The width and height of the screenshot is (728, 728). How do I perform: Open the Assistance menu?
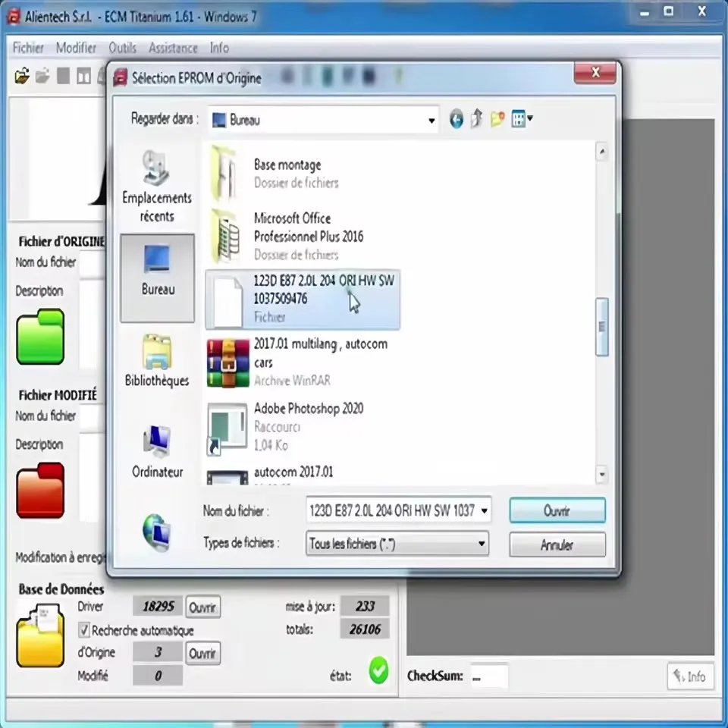click(173, 48)
